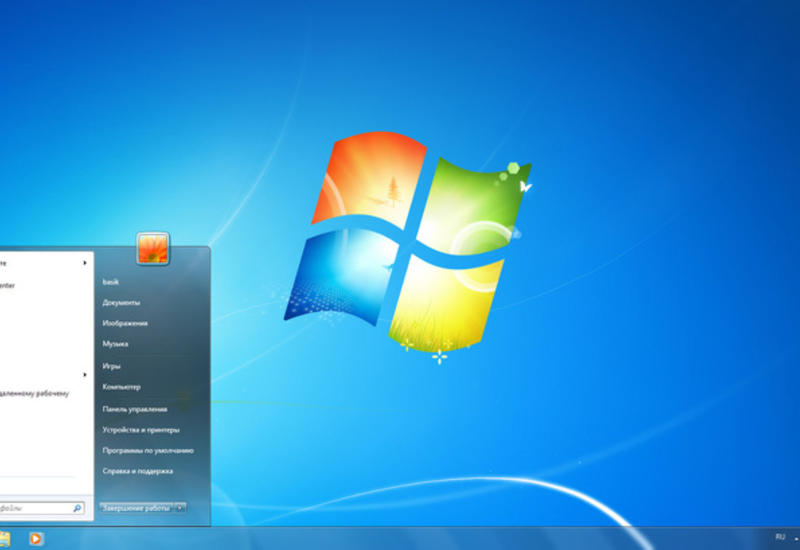Open Панель управления
The width and height of the screenshot is (800, 550).
tap(135, 409)
